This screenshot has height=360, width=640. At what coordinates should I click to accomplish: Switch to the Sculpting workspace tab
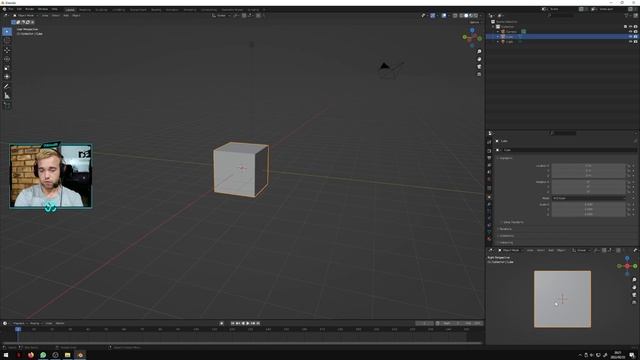[x=101, y=9]
